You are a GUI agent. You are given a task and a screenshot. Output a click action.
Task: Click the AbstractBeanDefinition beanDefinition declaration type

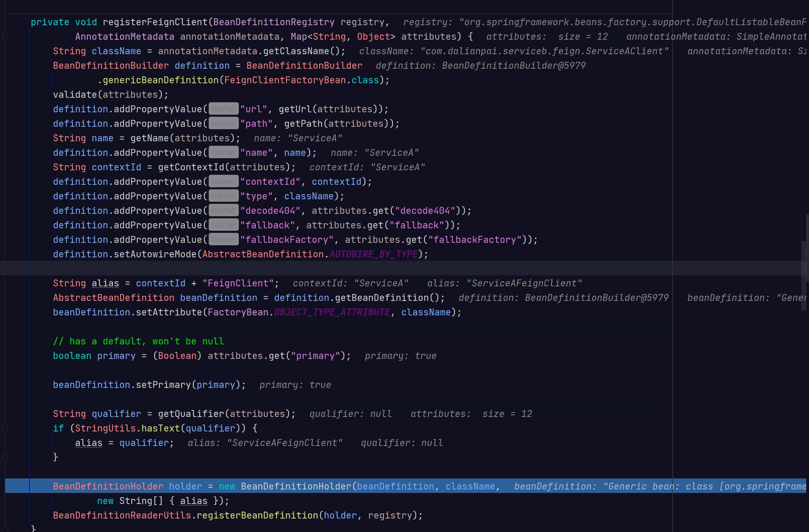click(114, 298)
